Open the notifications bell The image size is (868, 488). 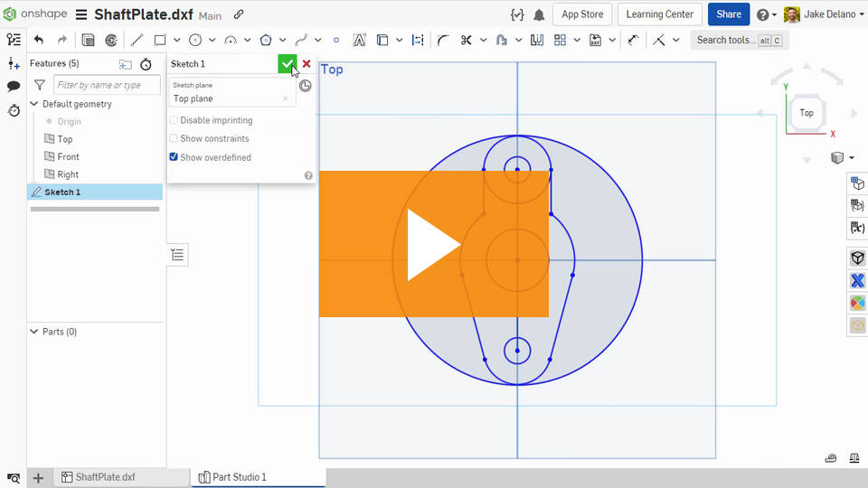[539, 15]
